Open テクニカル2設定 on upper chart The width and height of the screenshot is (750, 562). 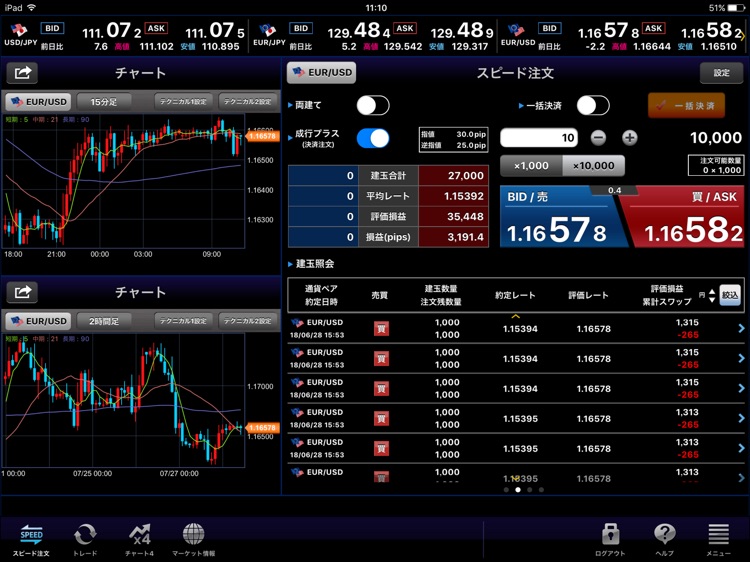coord(247,102)
